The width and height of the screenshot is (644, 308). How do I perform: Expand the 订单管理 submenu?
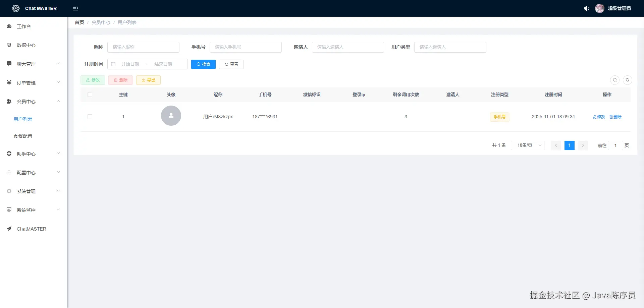58,82
